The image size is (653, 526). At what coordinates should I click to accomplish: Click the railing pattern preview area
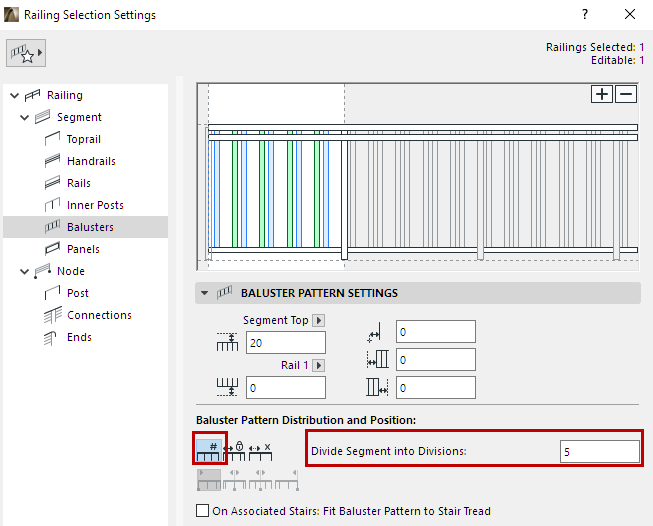tap(418, 177)
